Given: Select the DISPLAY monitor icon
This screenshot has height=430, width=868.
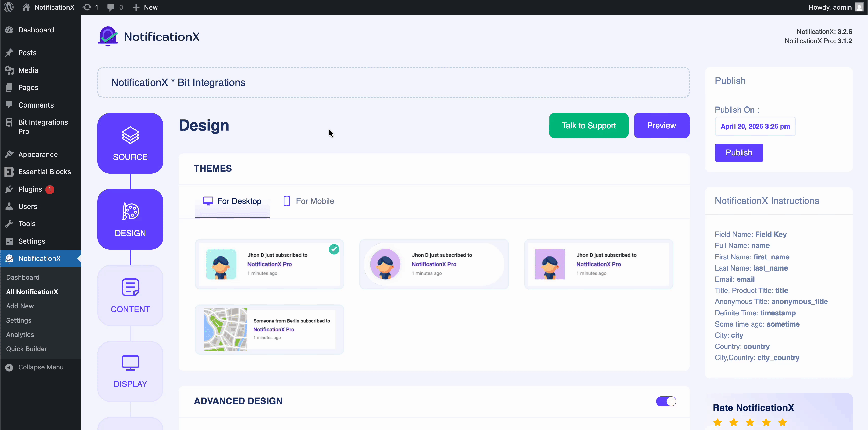Looking at the screenshot, I should [x=130, y=363].
